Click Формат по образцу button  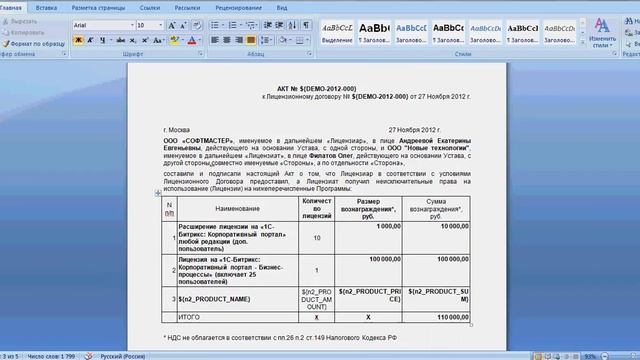[x=33, y=43]
